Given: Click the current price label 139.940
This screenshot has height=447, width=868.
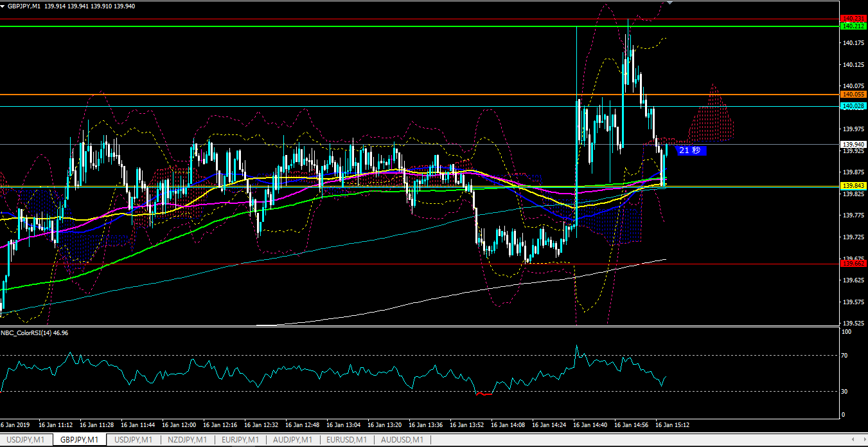Looking at the screenshot, I should (x=854, y=144).
